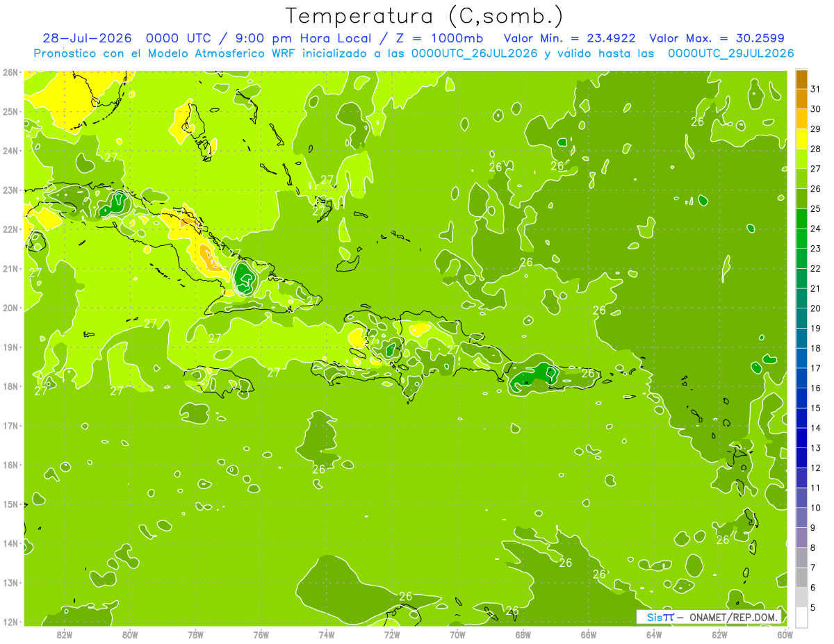Click "9:00 pm Hora Local" text
Image resolution: width=834 pixels, height=644 pixels.
pyautogui.click(x=304, y=38)
